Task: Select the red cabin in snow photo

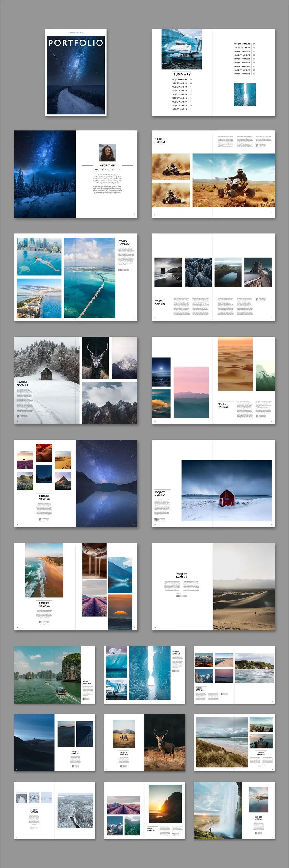Action: (x=227, y=490)
